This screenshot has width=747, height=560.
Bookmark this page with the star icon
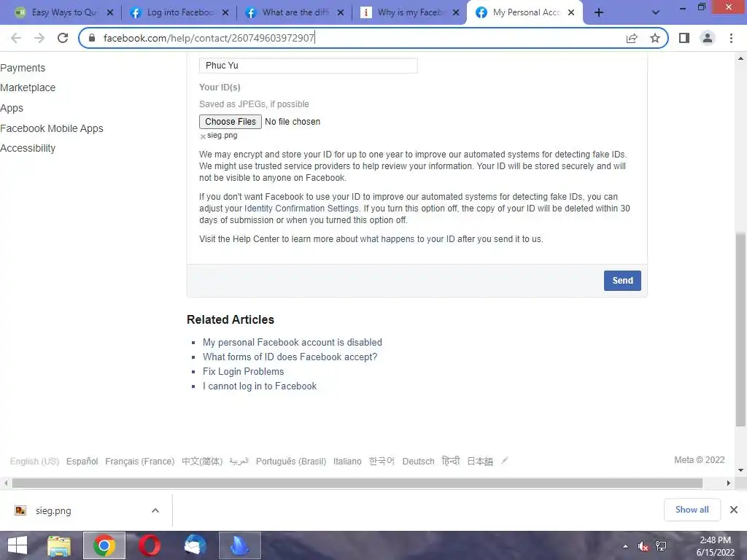tap(655, 38)
